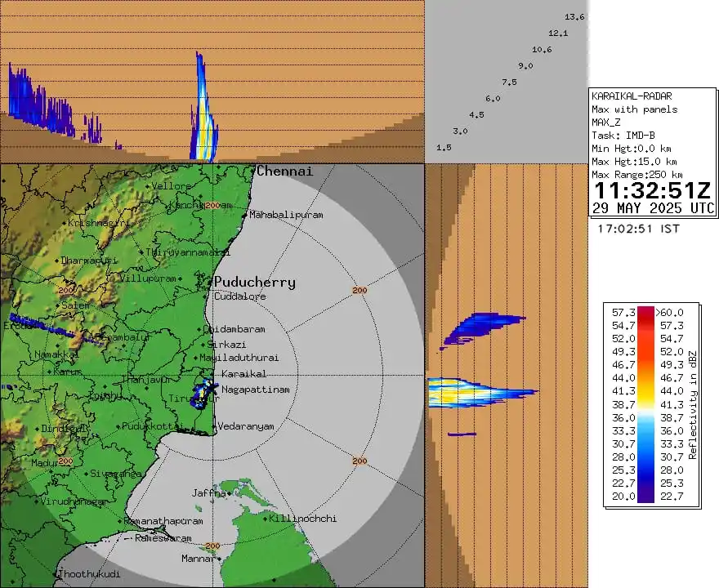The image size is (719, 588).
Task: Select the 'Max Range:250 km' entry
Action: pos(637,175)
